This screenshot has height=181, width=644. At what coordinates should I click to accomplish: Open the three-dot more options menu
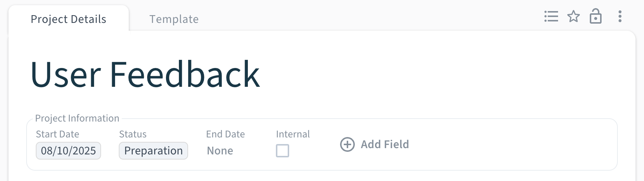click(x=620, y=17)
